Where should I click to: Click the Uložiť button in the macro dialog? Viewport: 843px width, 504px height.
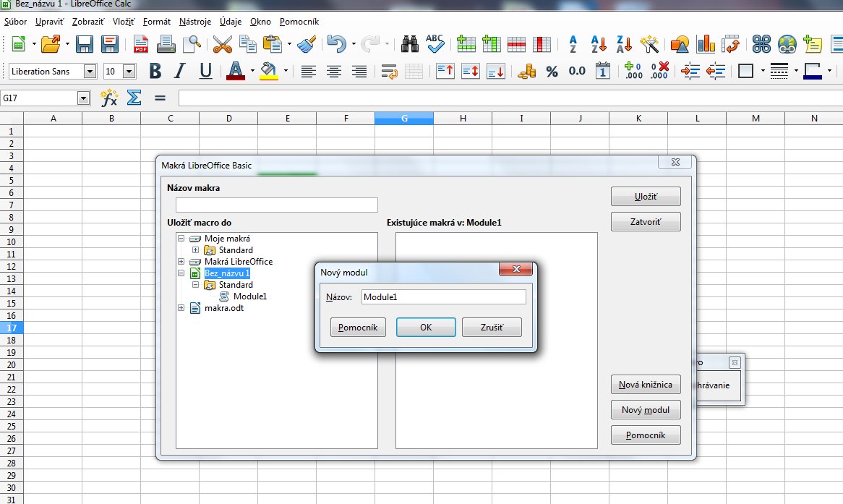(646, 197)
